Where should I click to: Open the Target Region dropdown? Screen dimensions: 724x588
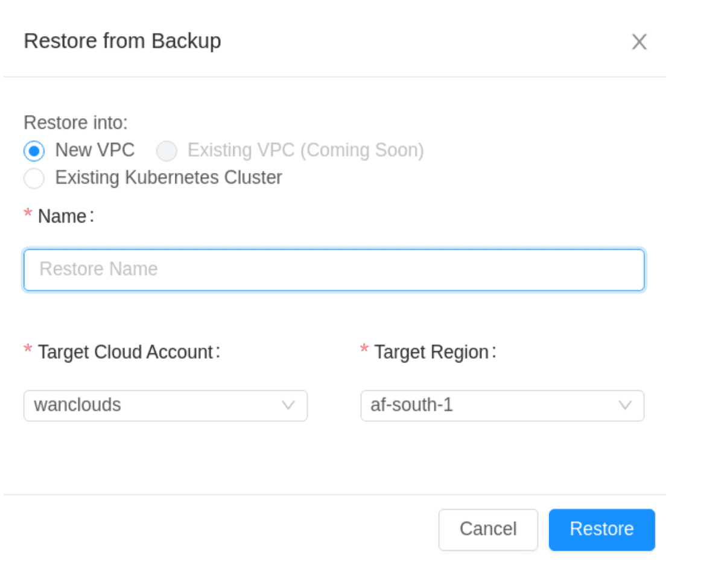click(502, 405)
